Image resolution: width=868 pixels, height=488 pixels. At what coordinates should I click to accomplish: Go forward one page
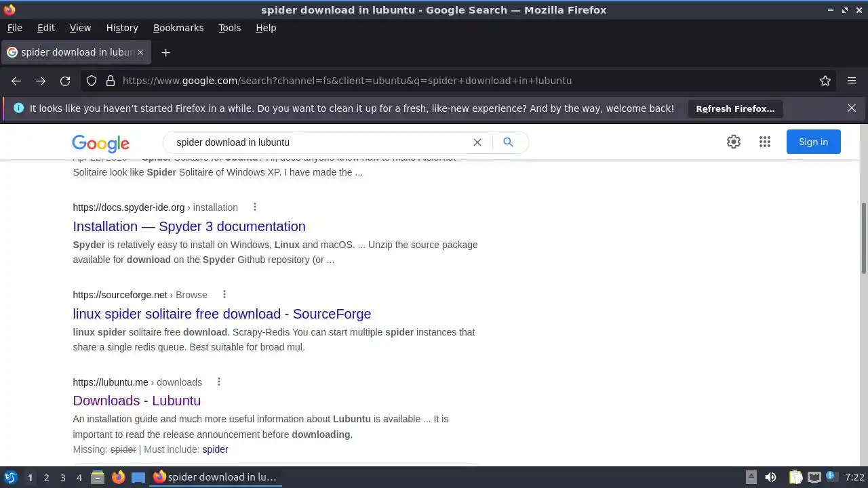coord(41,81)
